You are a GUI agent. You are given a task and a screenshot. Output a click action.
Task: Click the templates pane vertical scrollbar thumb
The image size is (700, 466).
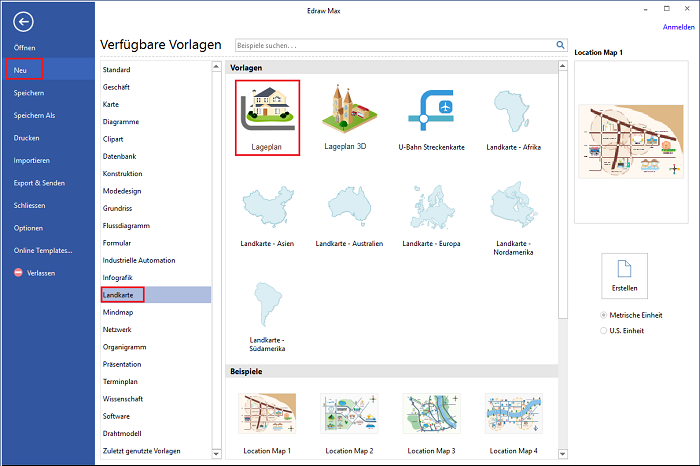tap(563, 195)
